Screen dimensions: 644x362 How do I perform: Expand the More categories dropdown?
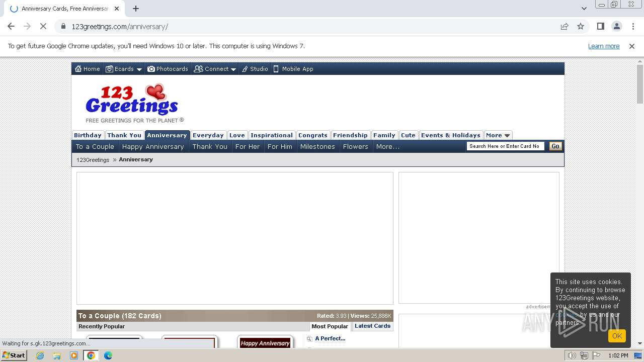[x=498, y=135]
